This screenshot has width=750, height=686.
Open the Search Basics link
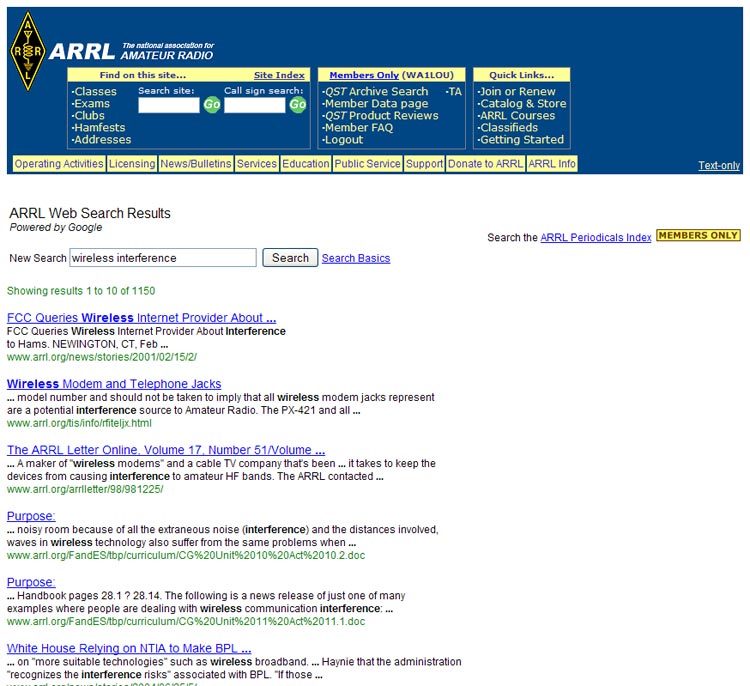coord(356,258)
